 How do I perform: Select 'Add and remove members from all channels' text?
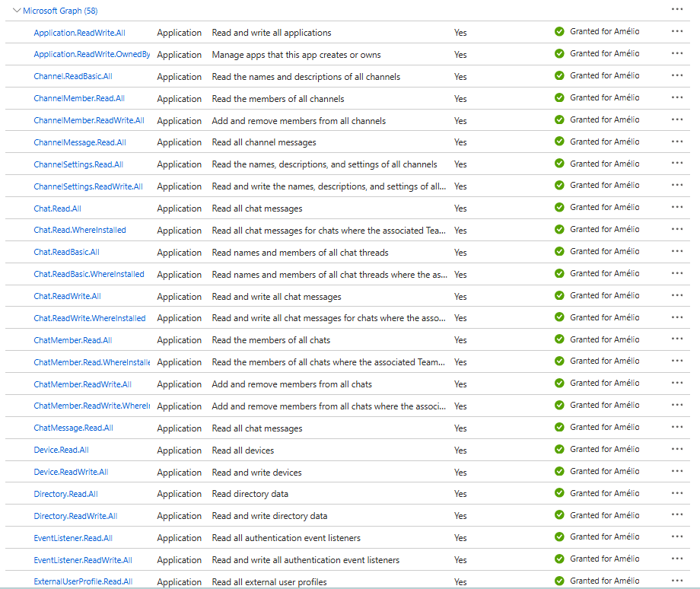click(299, 120)
